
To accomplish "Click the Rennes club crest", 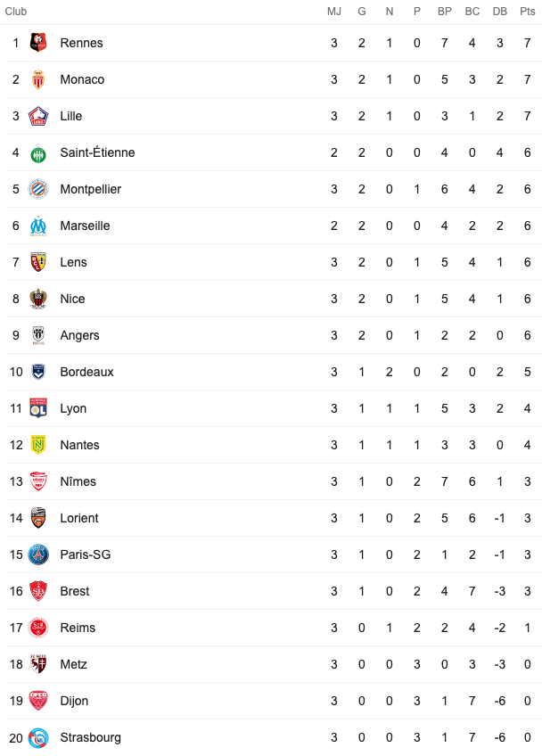I will [38, 43].
